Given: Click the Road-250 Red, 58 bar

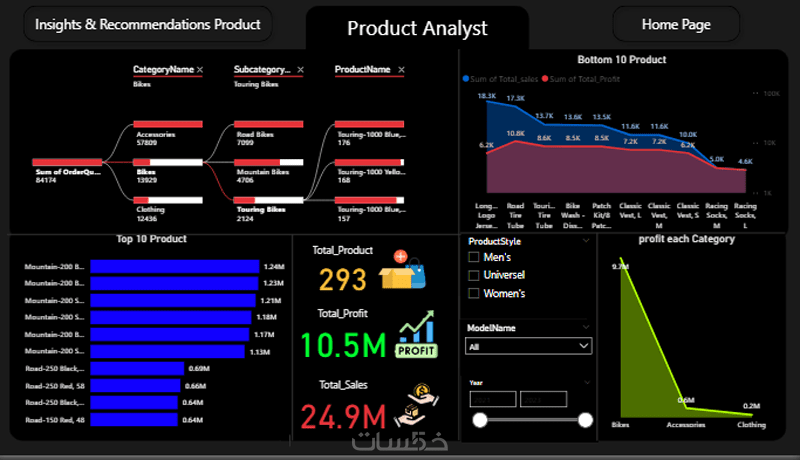Looking at the screenshot, I should pos(135,386).
